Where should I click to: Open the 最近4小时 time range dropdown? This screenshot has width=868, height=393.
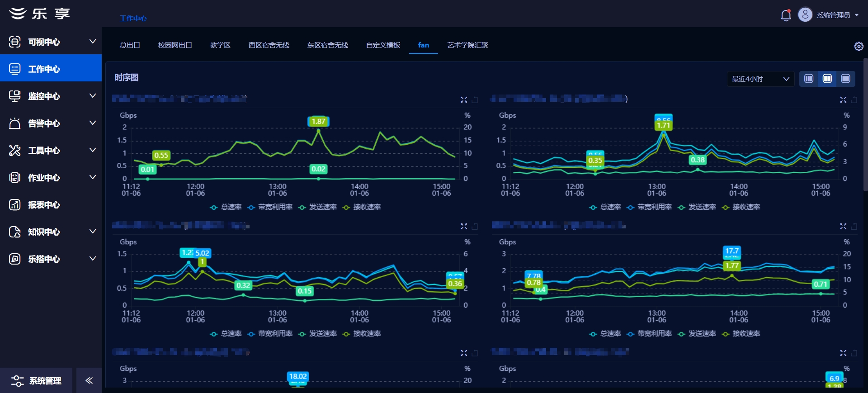(760, 79)
